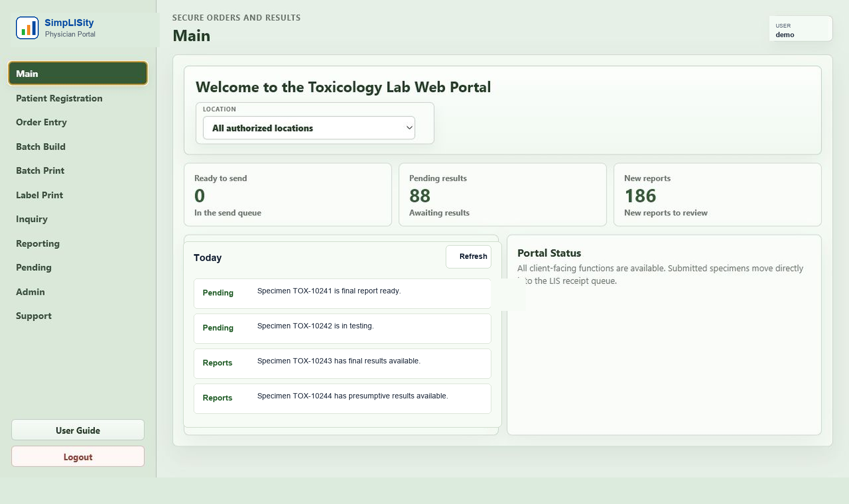Click the SimpLISity brand name text
Image resolution: width=849 pixels, height=504 pixels.
pos(69,23)
